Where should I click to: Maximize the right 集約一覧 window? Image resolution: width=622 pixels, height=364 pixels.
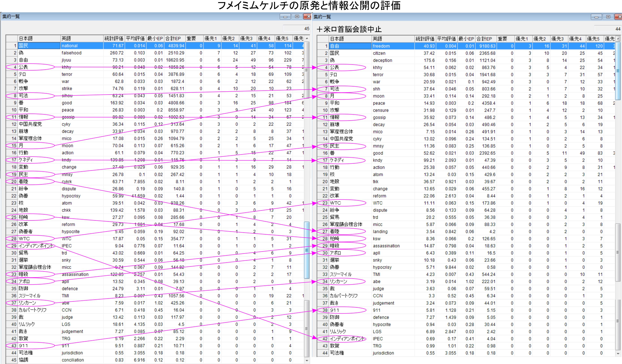pos(608,17)
